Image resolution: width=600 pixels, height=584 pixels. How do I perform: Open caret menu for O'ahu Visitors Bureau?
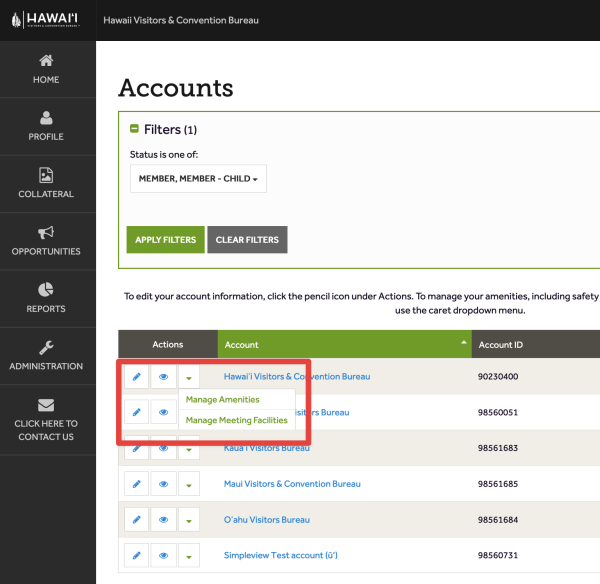click(x=189, y=520)
